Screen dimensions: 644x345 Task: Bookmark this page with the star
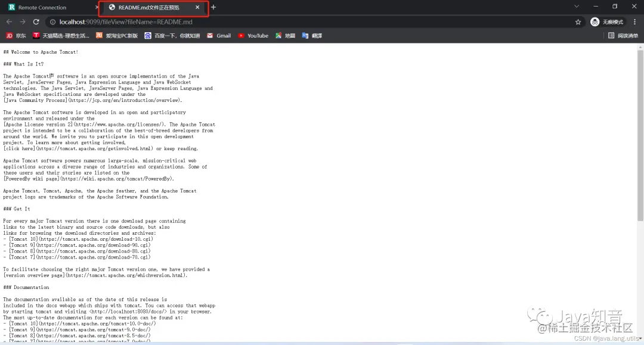(578, 22)
